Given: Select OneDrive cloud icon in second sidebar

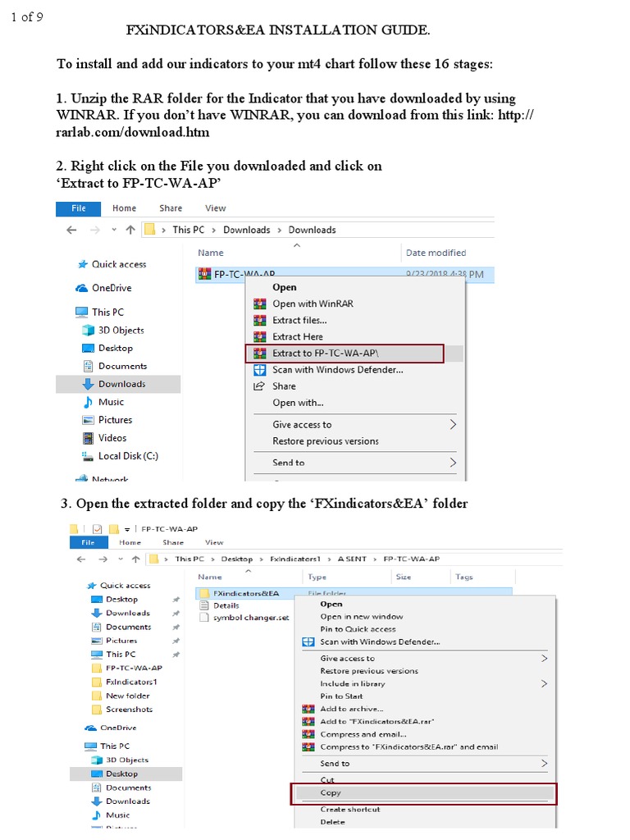Looking at the screenshot, I should click(x=90, y=728).
